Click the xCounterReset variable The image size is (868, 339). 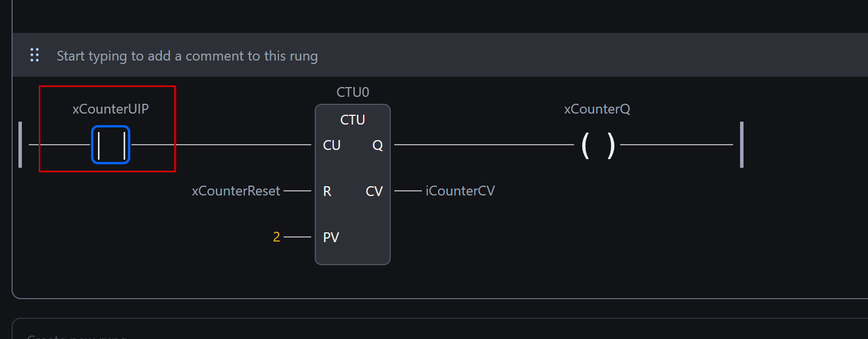click(236, 191)
